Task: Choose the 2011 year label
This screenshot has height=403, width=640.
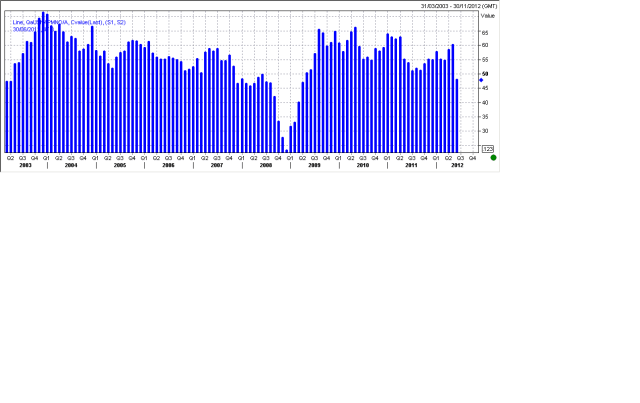Action: point(411,165)
